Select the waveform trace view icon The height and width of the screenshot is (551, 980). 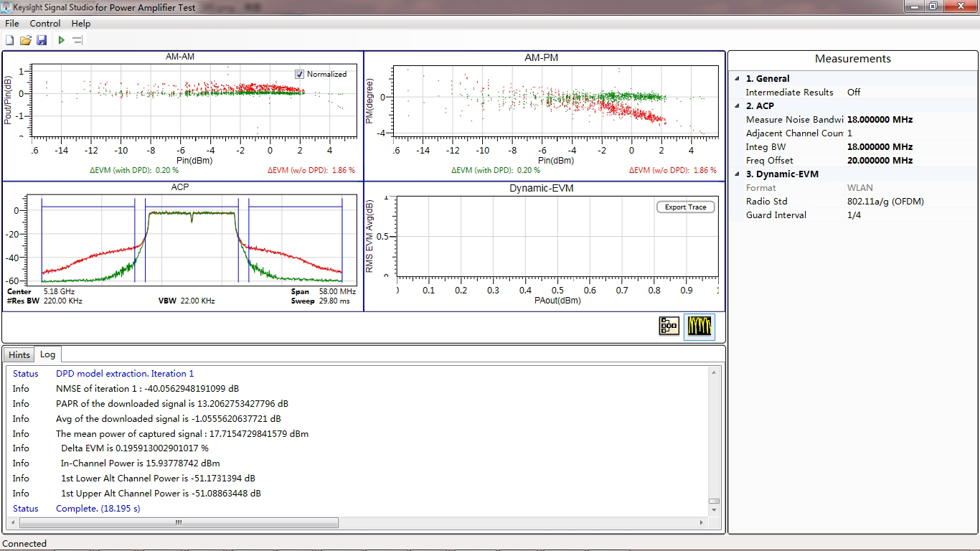(699, 326)
